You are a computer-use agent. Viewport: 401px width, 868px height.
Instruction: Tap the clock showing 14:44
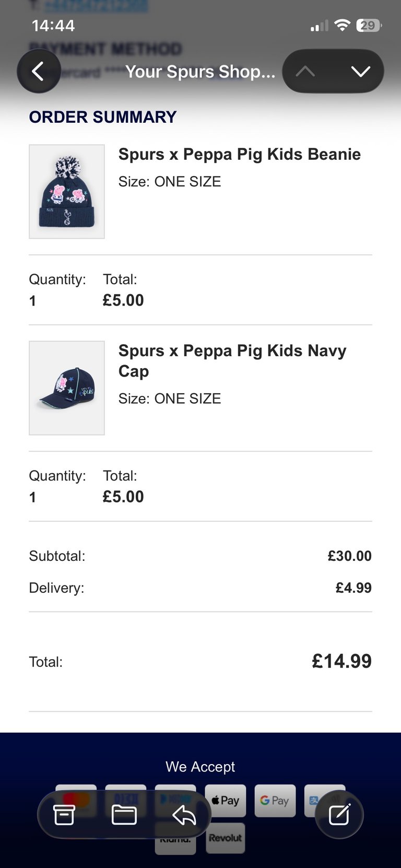53,26
